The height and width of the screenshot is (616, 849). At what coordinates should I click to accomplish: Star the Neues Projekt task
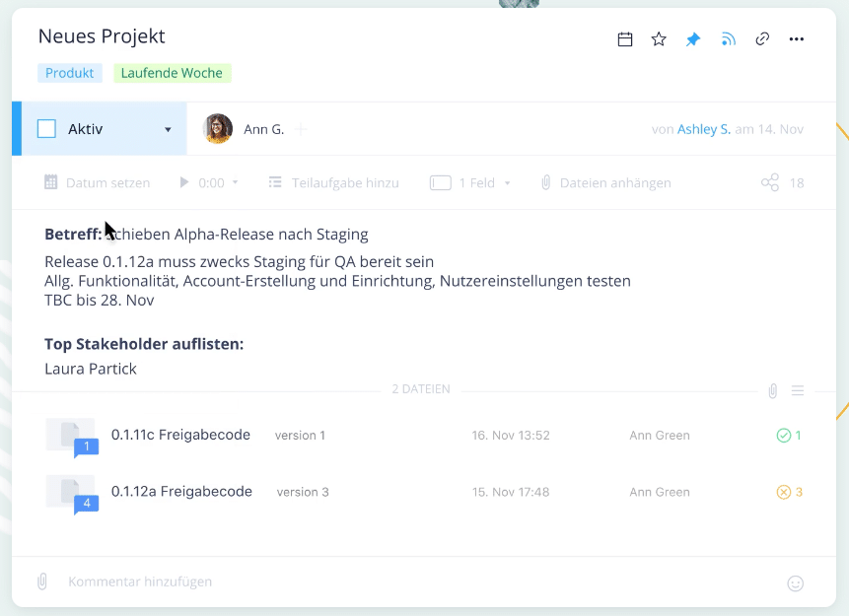pos(659,39)
